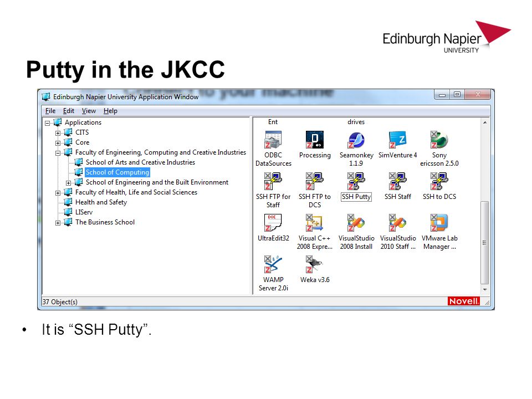Open the File menu
This screenshot has width=532, height=399.
(50, 111)
